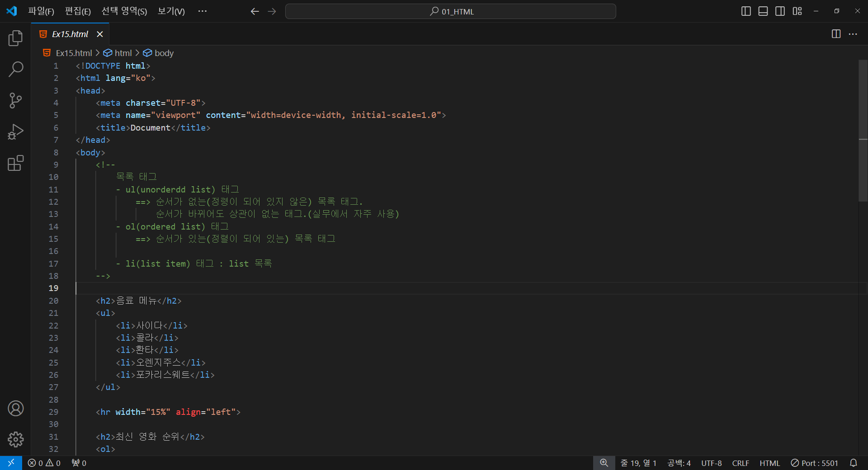Viewport: 868px width, 470px height.
Task: Open the Accounts menu icon
Action: [15, 409]
